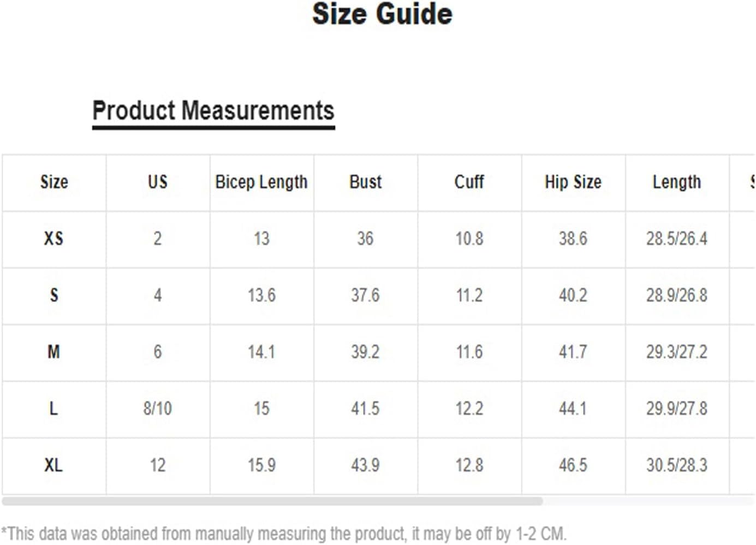Select the Length column header

pyautogui.click(x=677, y=182)
